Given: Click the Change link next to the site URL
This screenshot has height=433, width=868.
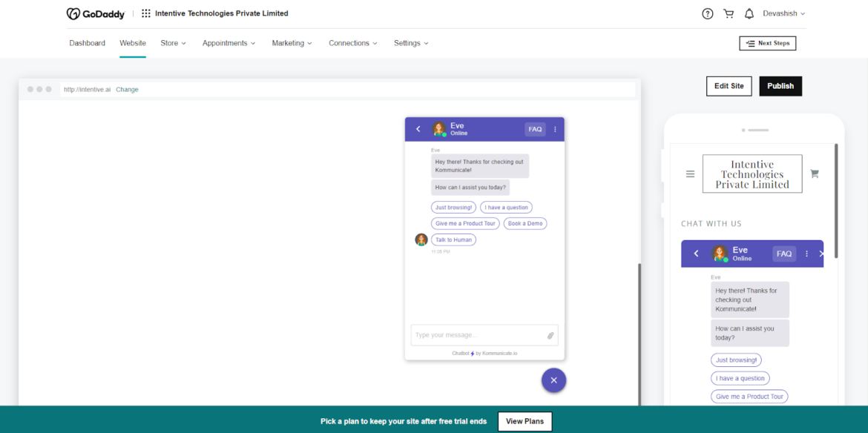Looking at the screenshot, I should tap(127, 89).
